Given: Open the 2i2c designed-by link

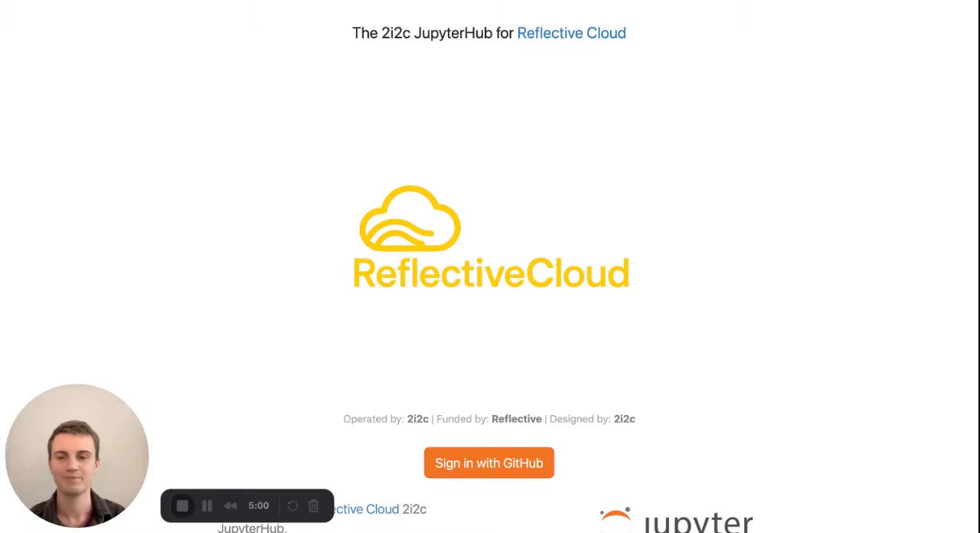Looking at the screenshot, I should (624, 419).
